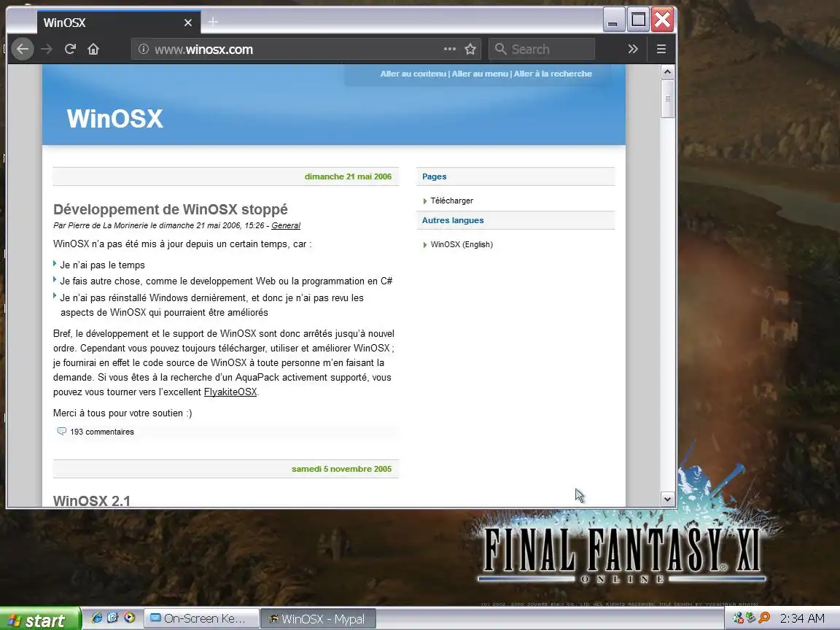The height and width of the screenshot is (630, 840).
Task: Switch to WinOSX (English) version
Action: (462, 245)
